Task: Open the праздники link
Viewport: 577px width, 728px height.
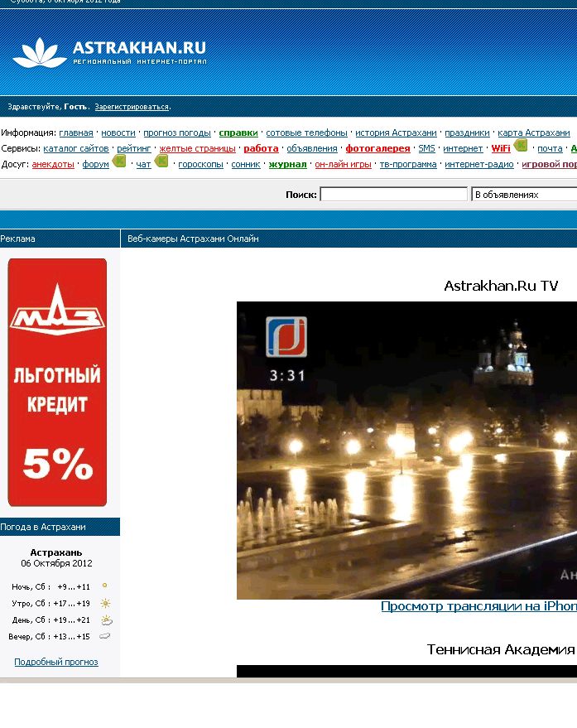Action: [467, 133]
